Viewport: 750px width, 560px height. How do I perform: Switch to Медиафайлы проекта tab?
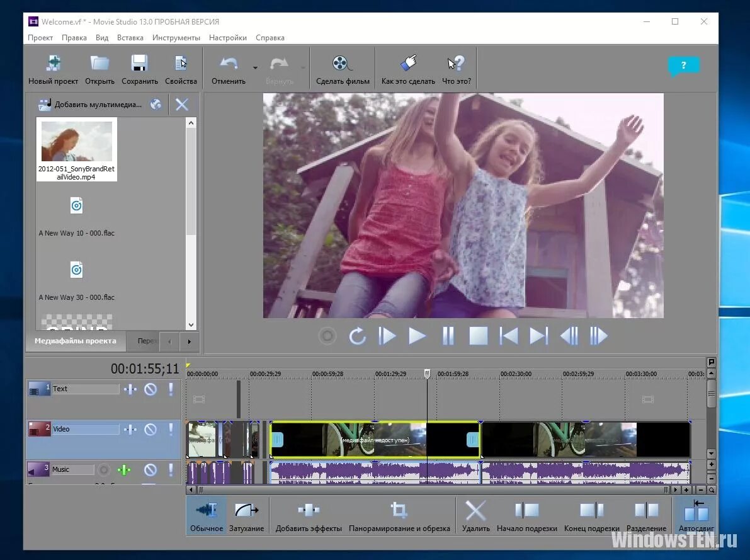[x=75, y=341]
